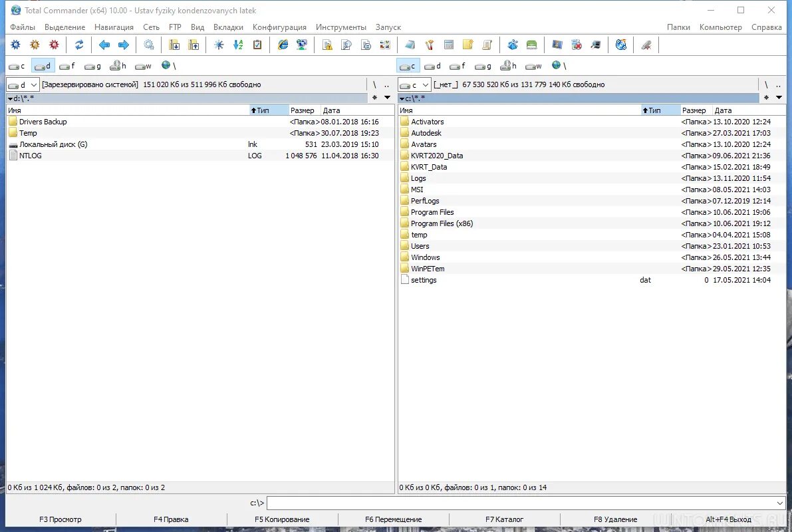Open the Файлы menu

tap(23, 27)
